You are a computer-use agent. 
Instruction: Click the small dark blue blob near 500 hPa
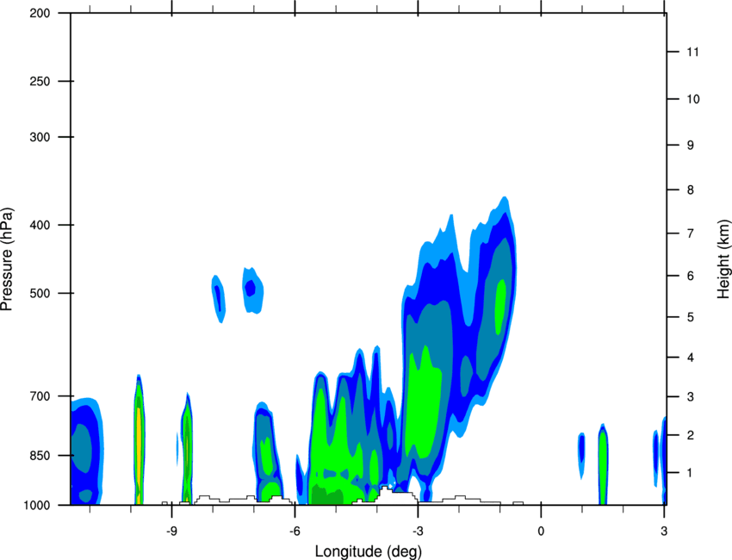[251, 288]
